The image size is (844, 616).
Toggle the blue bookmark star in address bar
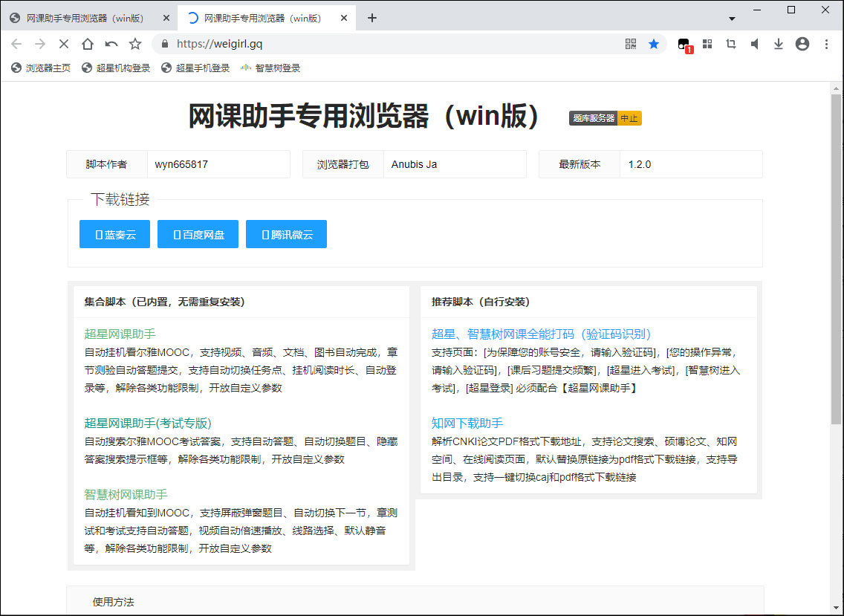click(654, 44)
